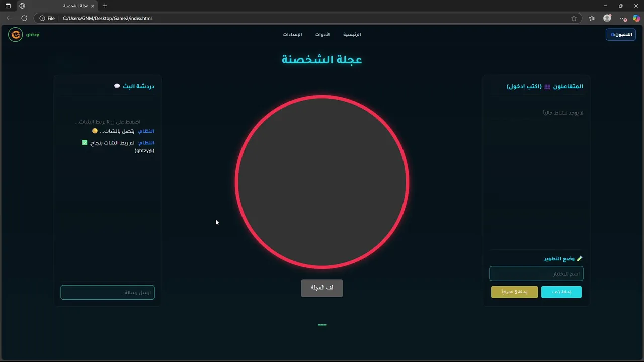Viewport: 644px width, 362px height.
Task: Reload the page with the refresh icon
Action: [24, 18]
